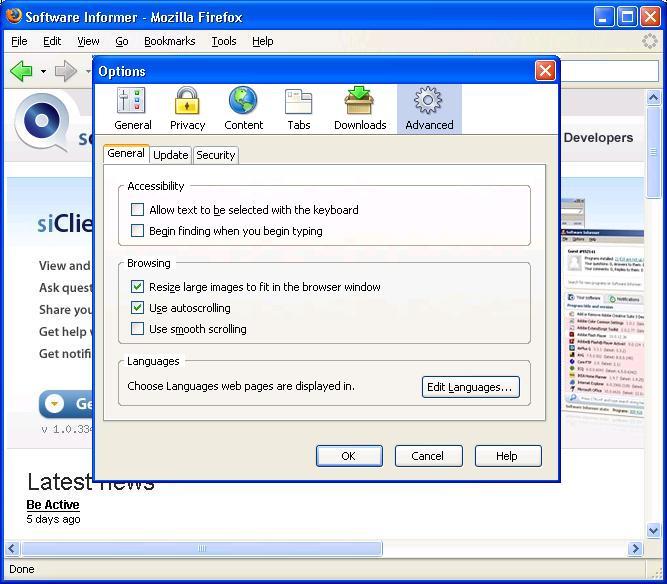This screenshot has height=584, width=667.
Task: Click the gray Forward arrow in Firefox
Action: (66, 71)
